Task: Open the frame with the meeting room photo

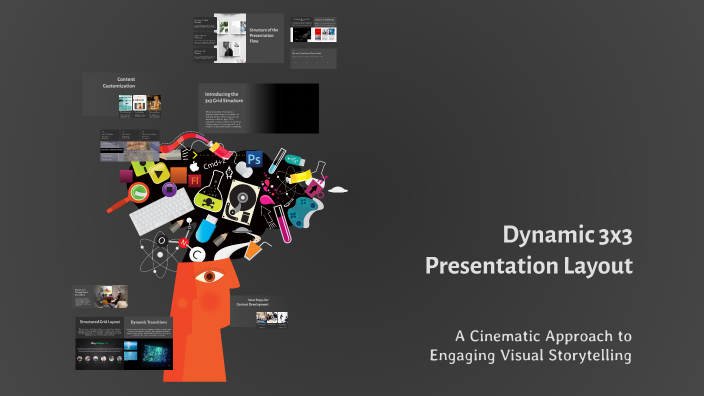Action: tap(100, 296)
